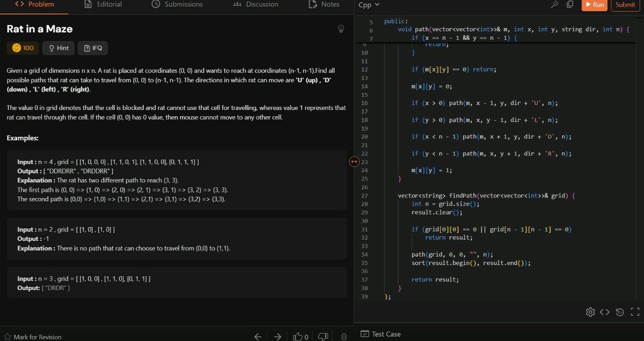
Task: Submit the solution
Action: (x=625, y=4)
